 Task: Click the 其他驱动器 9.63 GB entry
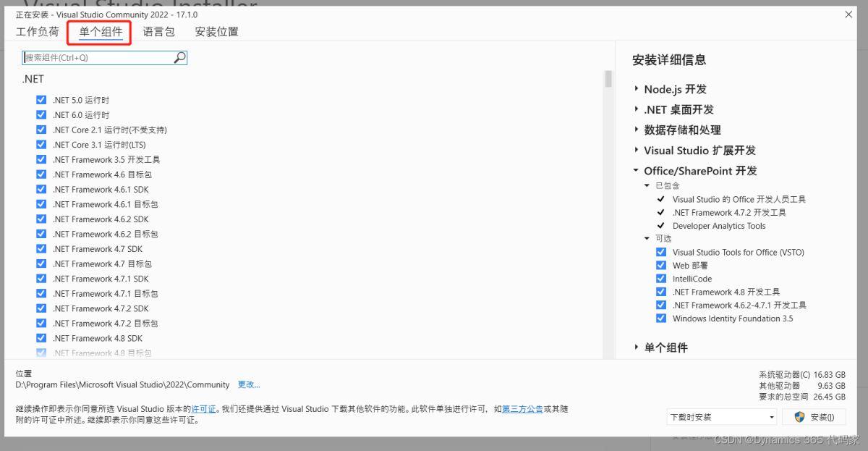[x=802, y=386]
